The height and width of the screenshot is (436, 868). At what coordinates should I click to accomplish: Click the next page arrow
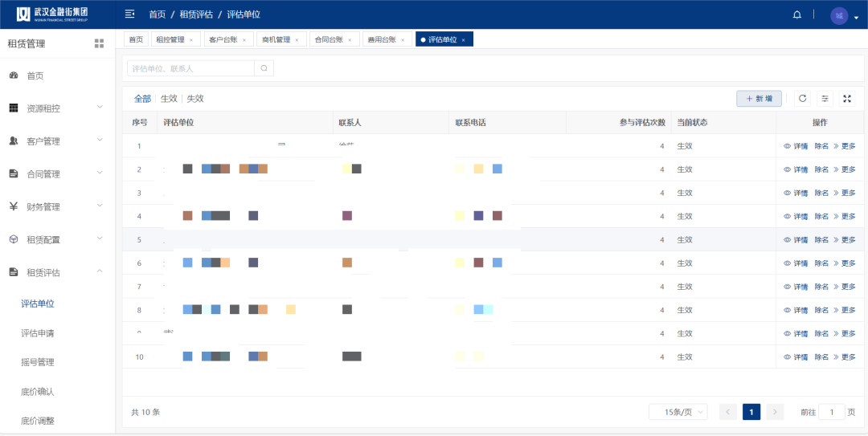[775, 412]
